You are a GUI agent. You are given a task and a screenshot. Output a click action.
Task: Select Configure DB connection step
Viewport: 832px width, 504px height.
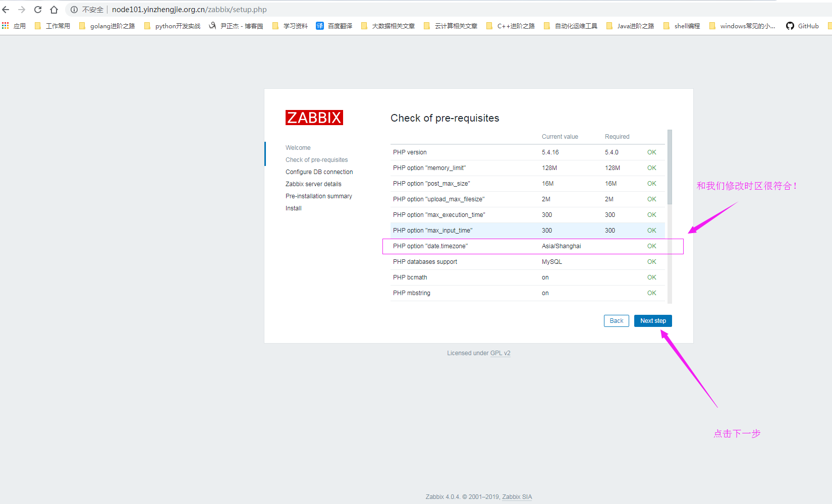(x=319, y=172)
